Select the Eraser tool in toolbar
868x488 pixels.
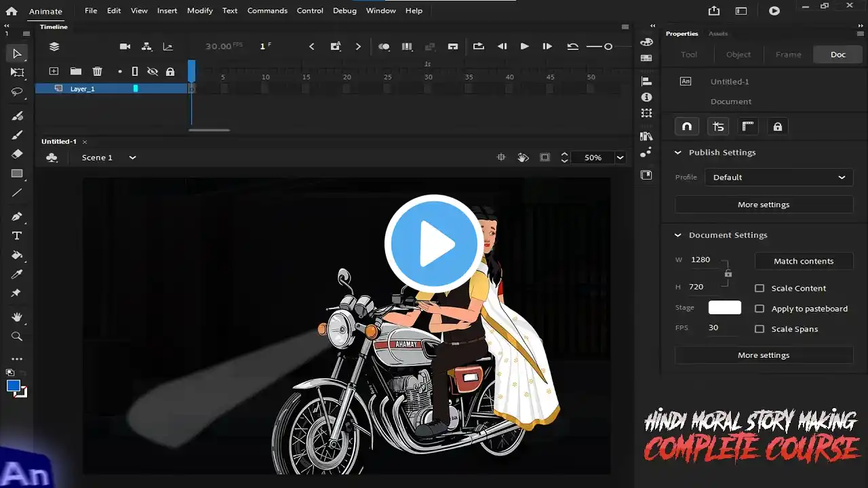pos(17,154)
